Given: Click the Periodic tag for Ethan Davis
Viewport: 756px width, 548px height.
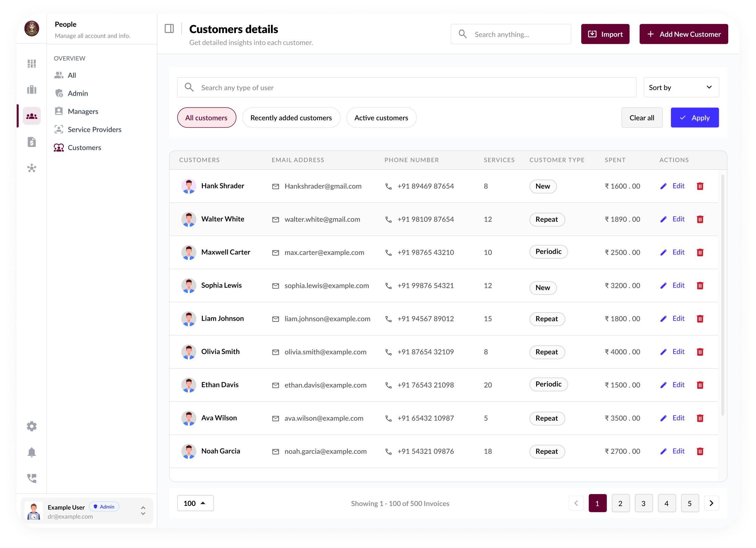Looking at the screenshot, I should click(548, 384).
